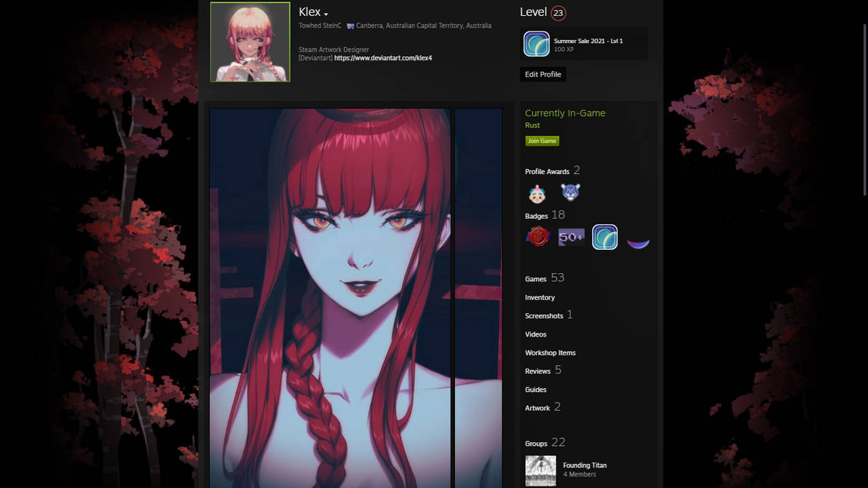Viewport: 868px width, 488px height.
Task: Open the deviantart.com/klex4 link
Action: (383, 58)
